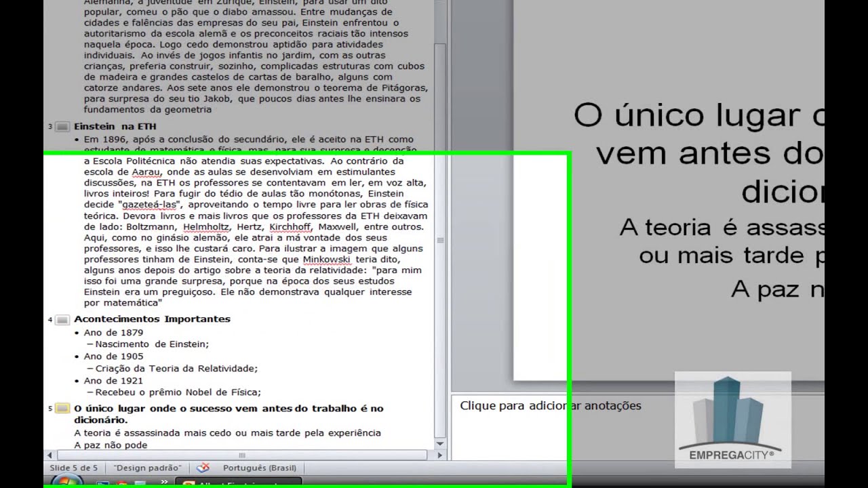This screenshot has height=488, width=868.
Task: Click the underlined name Helmholtz
Action: click(208, 227)
